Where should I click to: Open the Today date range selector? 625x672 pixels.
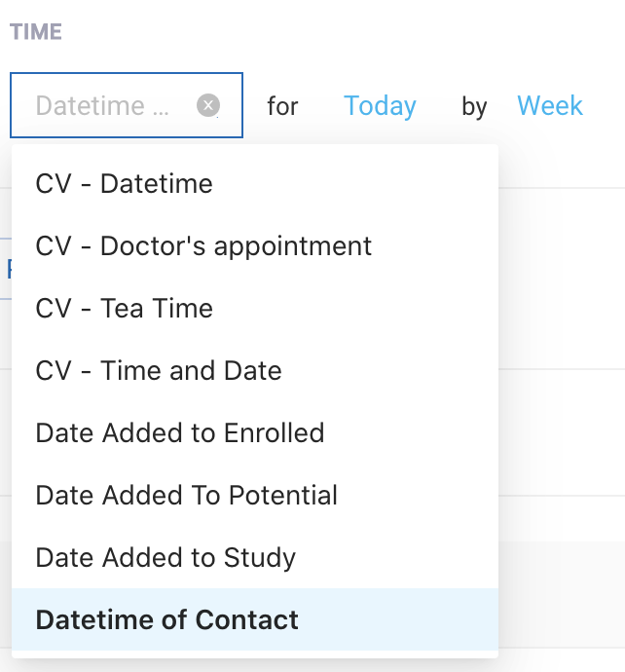(380, 105)
